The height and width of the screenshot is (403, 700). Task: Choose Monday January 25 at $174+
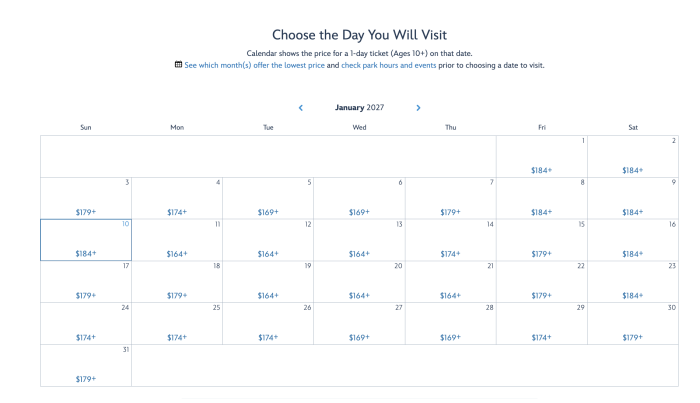click(x=177, y=324)
